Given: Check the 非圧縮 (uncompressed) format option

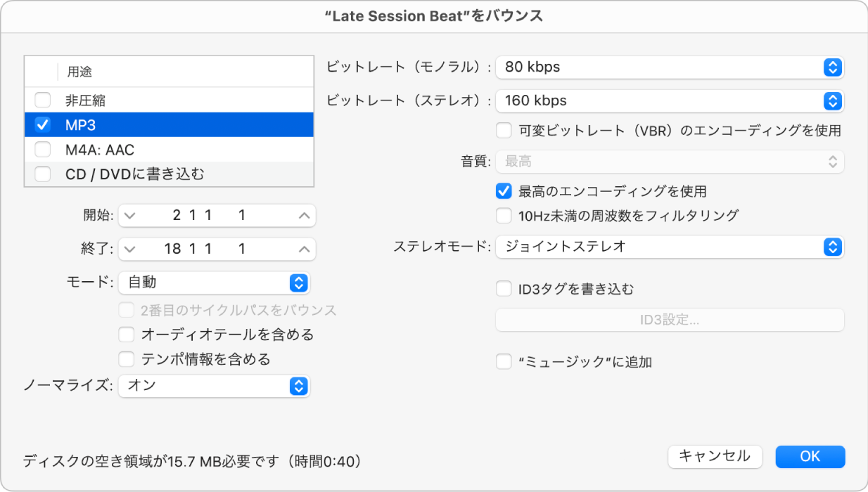Looking at the screenshot, I should tap(42, 100).
